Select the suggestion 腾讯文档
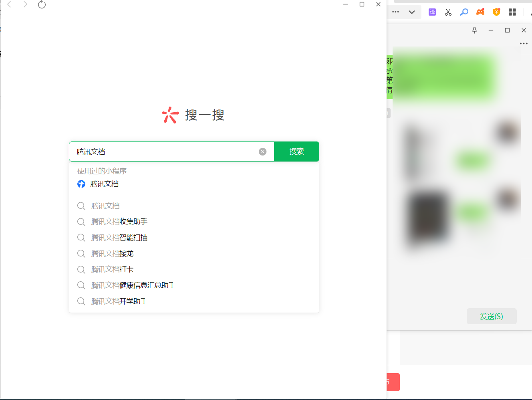This screenshot has width=532, height=400. pos(194,206)
